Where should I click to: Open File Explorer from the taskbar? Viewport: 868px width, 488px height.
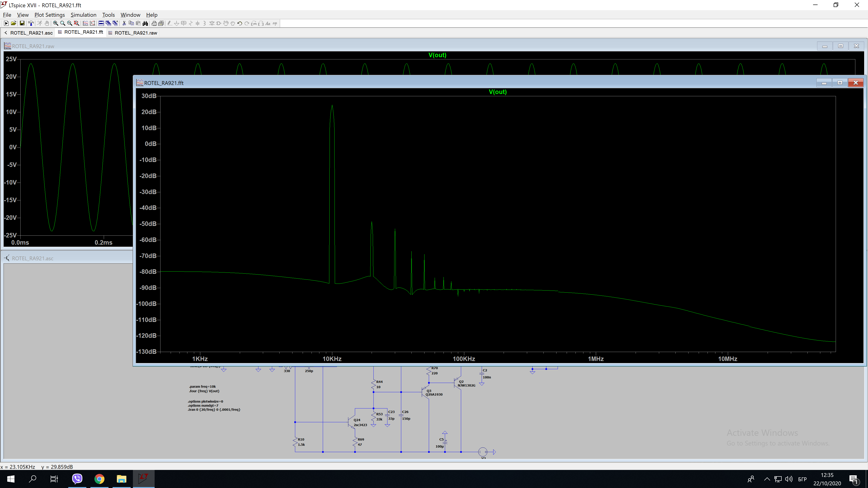click(121, 479)
